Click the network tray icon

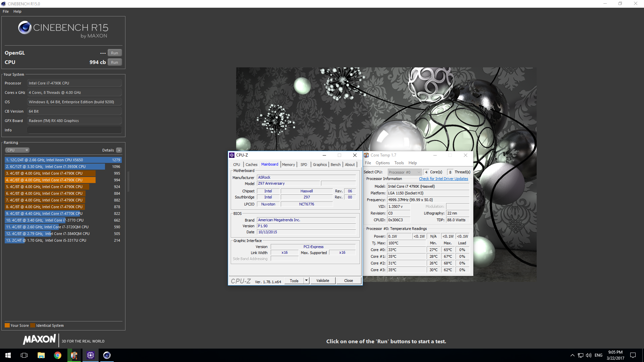tap(581, 355)
